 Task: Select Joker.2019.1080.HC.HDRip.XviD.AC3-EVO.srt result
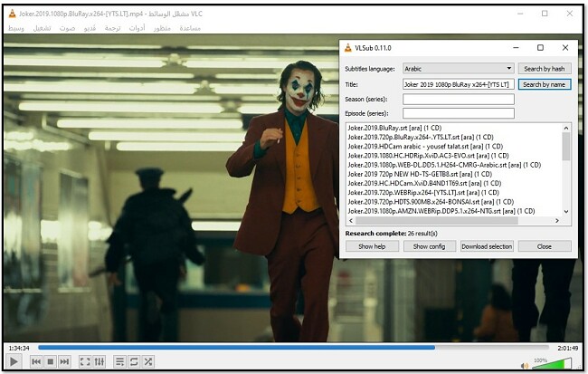(x=428, y=156)
